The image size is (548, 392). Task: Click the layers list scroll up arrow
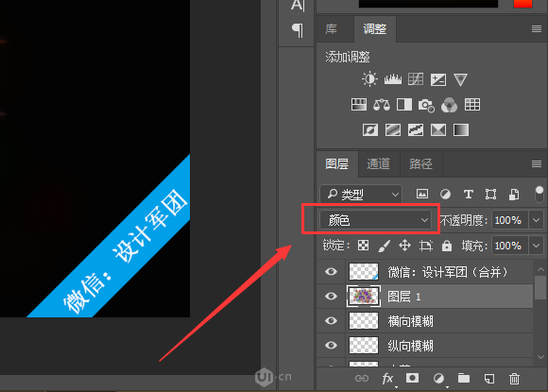[x=540, y=269]
